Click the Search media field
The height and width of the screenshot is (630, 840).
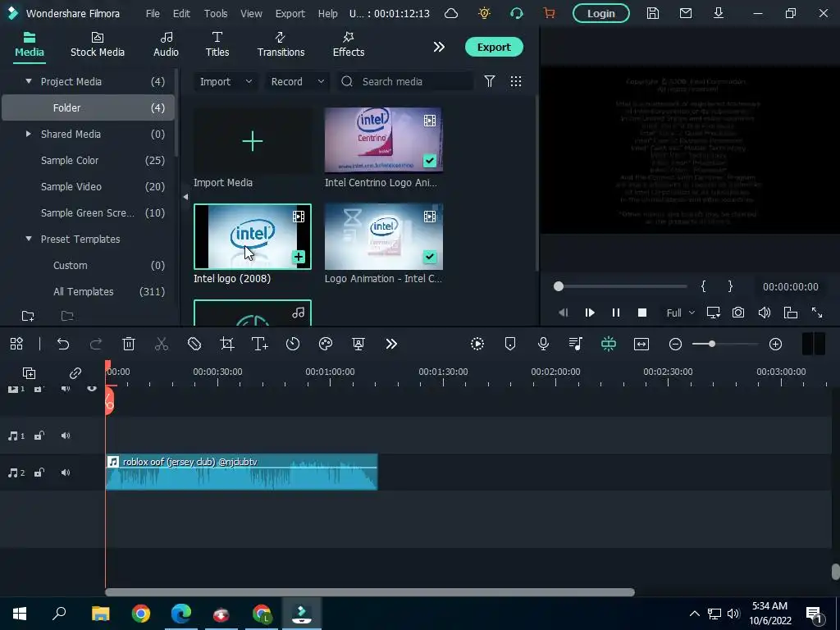(405, 81)
